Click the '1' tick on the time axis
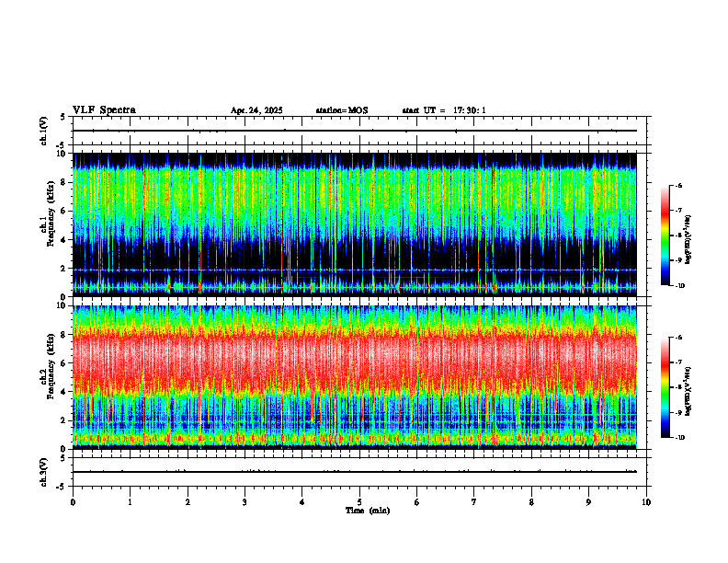The height and width of the screenshot is (563, 728). pos(130,502)
